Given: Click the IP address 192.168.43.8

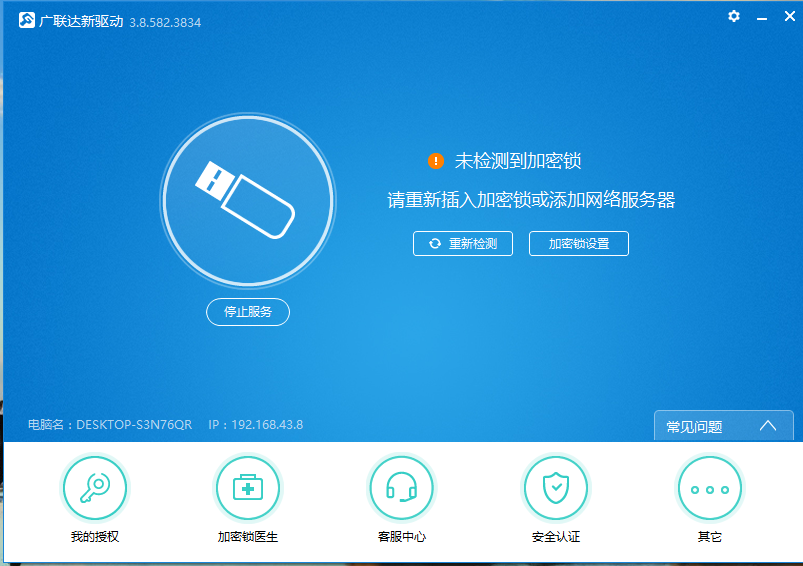Looking at the screenshot, I should tap(267, 425).
